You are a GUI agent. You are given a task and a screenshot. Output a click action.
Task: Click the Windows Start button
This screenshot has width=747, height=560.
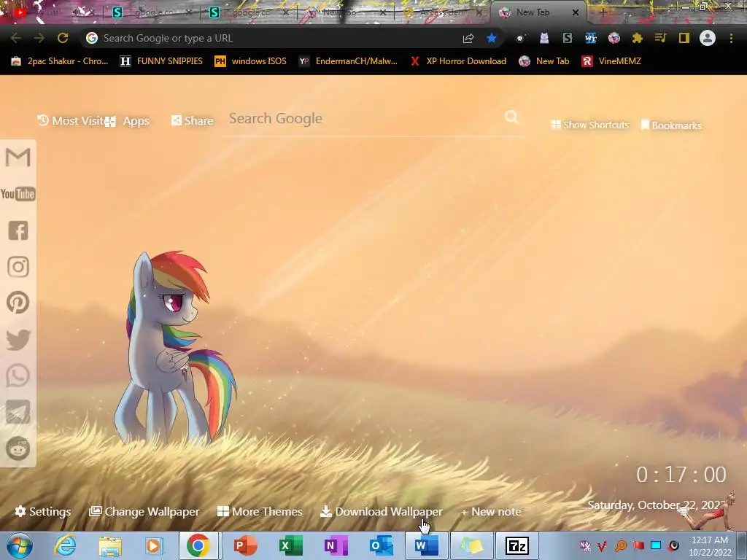(19, 545)
